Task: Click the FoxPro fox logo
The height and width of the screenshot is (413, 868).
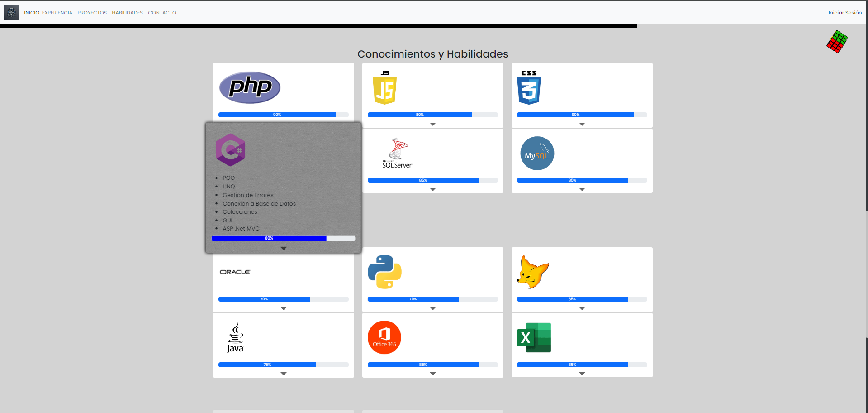Action: coord(533,272)
